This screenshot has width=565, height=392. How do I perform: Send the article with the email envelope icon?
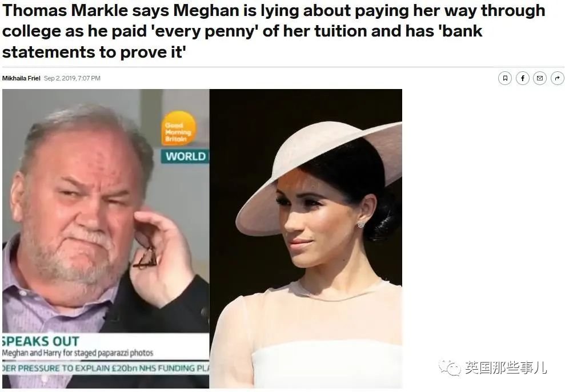[540, 78]
